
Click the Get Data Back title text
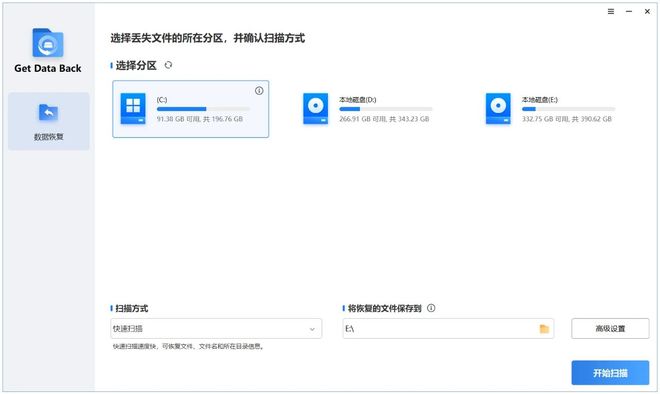(48, 68)
